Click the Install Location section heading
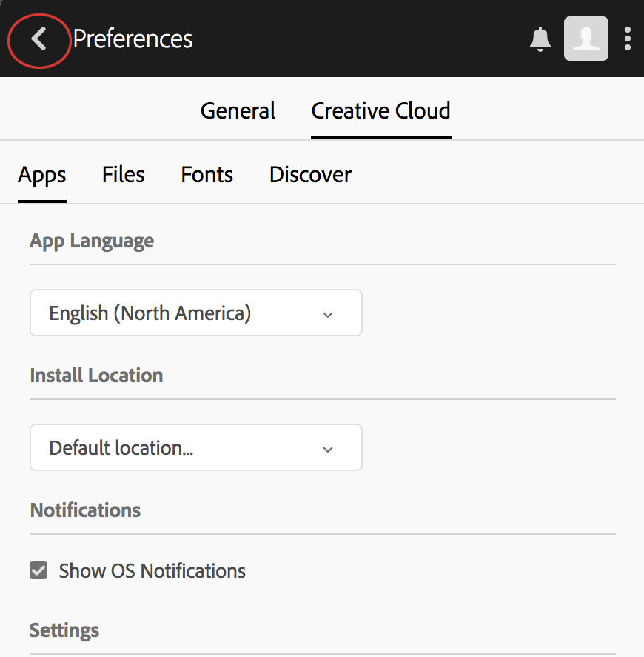 coord(96,376)
